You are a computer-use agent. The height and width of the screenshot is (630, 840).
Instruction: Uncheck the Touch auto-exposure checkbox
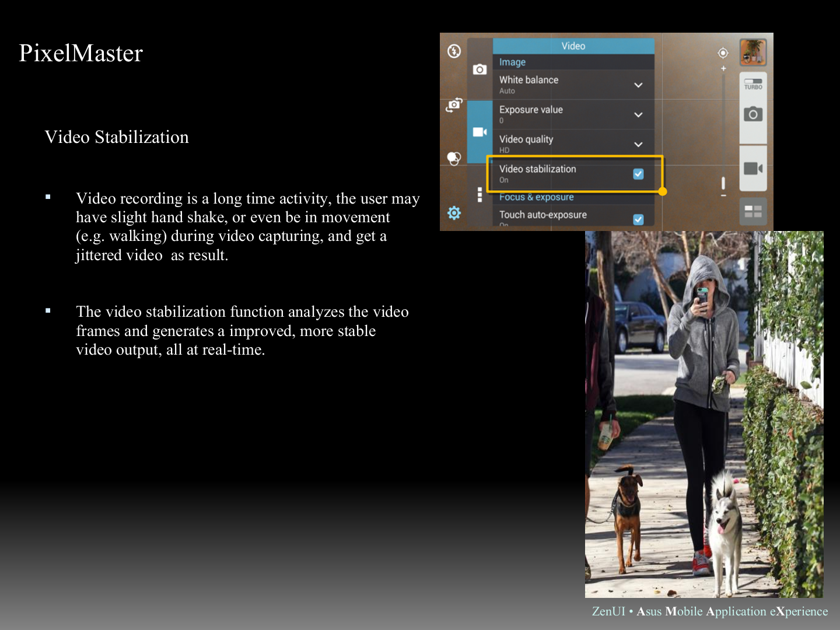[638, 219]
